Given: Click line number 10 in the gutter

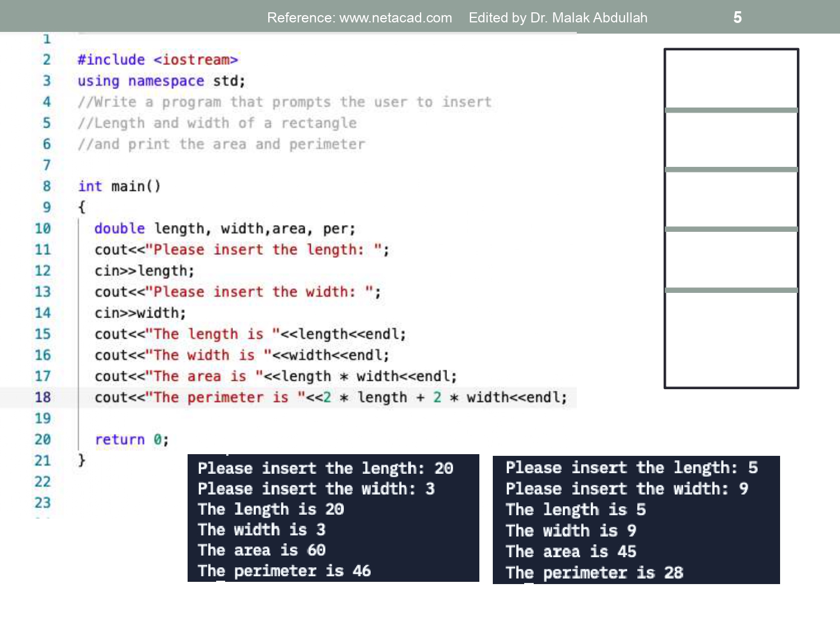Looking at the screenshot, I should point(43,228).
